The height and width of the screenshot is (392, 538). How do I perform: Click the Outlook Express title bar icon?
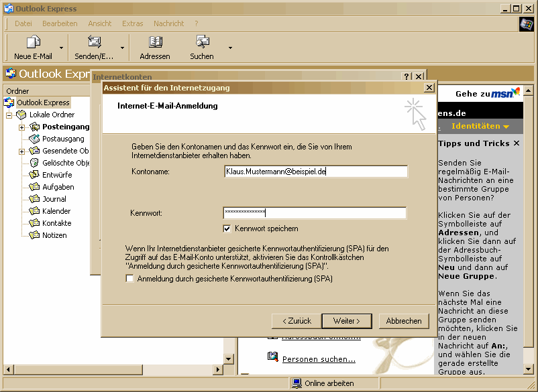click(x=9, y=8)
